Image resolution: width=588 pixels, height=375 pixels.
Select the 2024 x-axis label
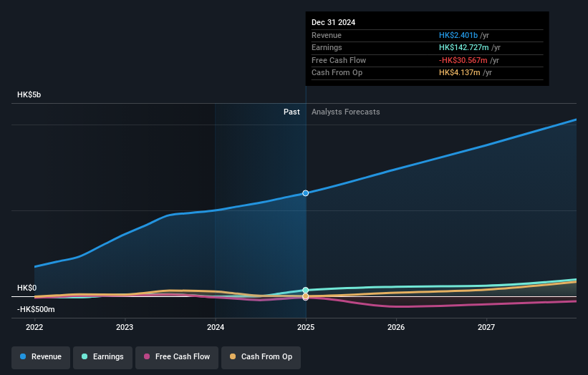tap(215, 328)
